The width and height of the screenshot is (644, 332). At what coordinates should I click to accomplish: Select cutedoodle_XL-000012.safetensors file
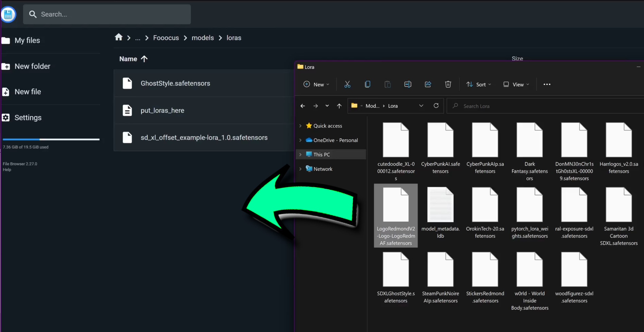396,151
